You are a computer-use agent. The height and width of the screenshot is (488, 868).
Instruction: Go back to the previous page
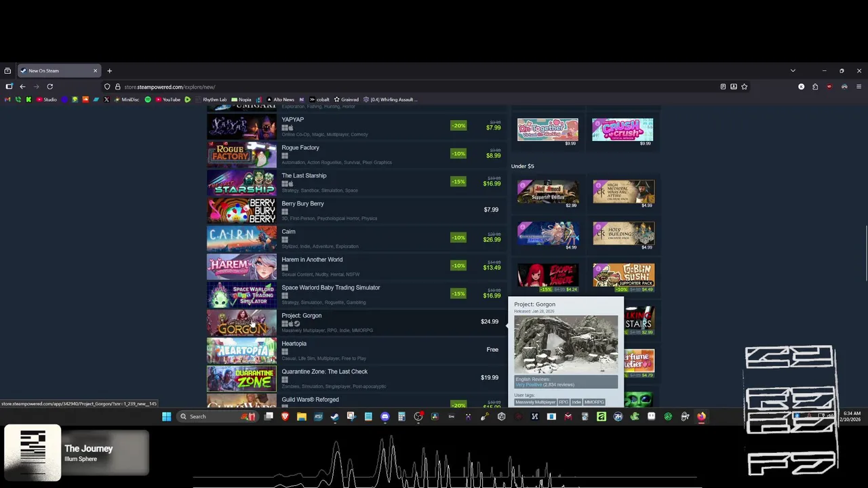tap(22, 87)
